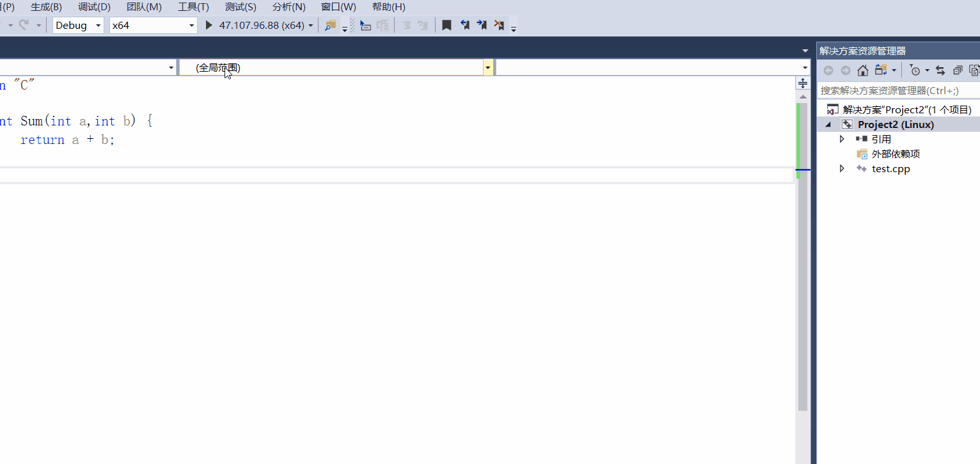
Task: Click the 解决方案资源管理器 panel title
Action: point(863,51)
